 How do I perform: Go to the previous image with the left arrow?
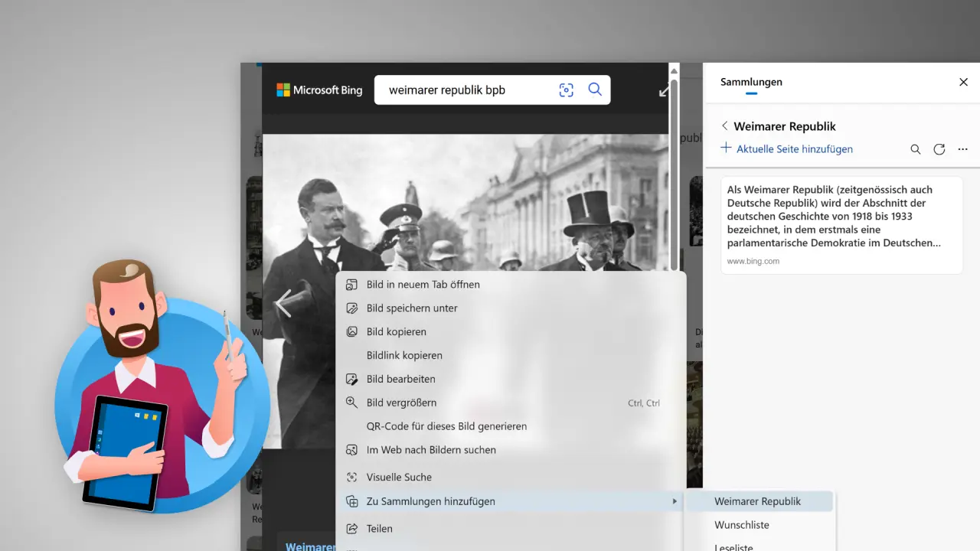[x=283, y=304]
